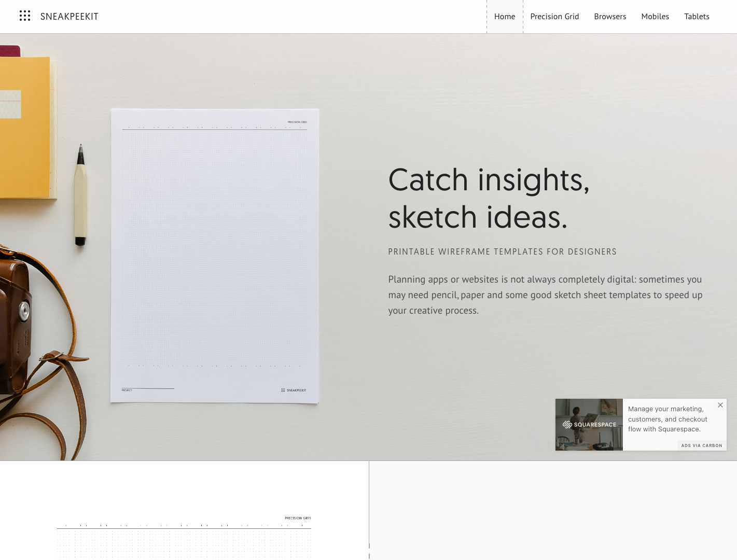Click the small grid icon on the sketch sheet footer

coord(283,390)
